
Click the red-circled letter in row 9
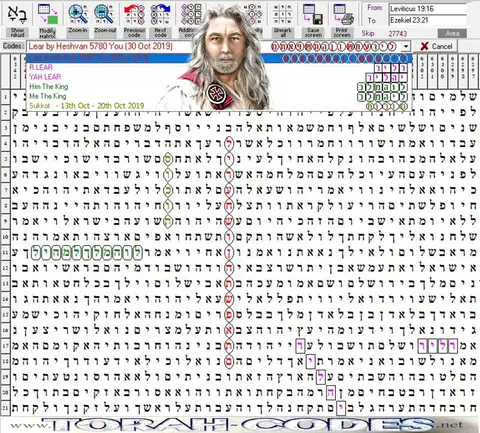click(229, 221)
